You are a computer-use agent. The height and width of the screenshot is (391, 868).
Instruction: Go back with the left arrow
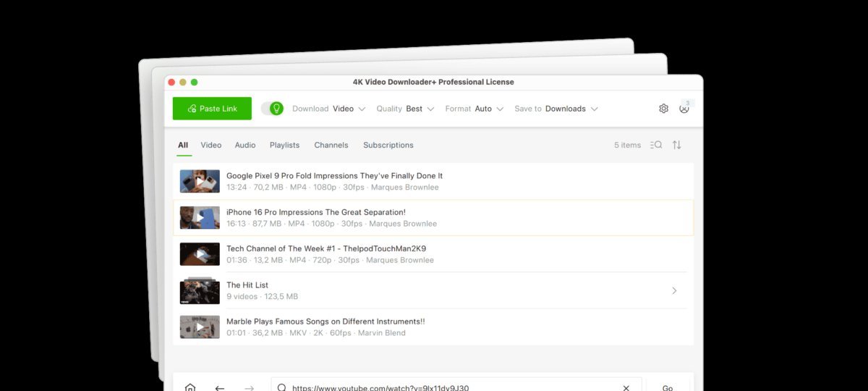[x=220, y=388]
